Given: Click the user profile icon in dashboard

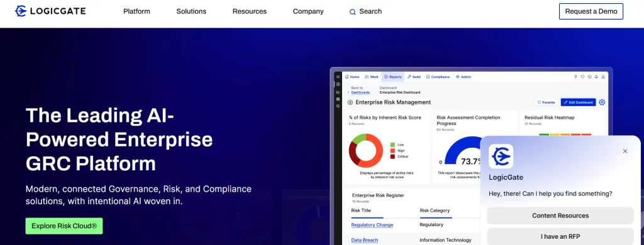Looking at the screenshot, I should point(603,77).
